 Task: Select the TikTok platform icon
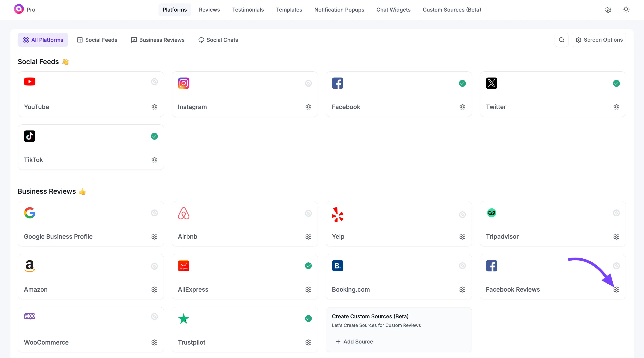[29, 136]
